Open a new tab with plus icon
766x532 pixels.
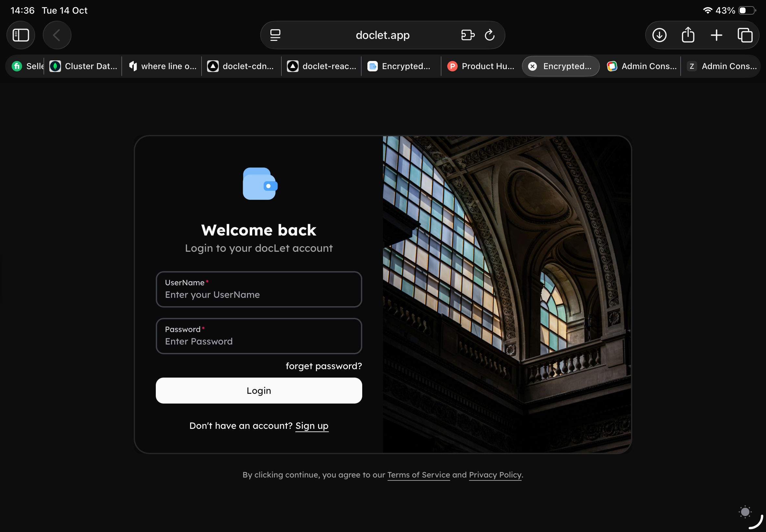tap(716, 35)
